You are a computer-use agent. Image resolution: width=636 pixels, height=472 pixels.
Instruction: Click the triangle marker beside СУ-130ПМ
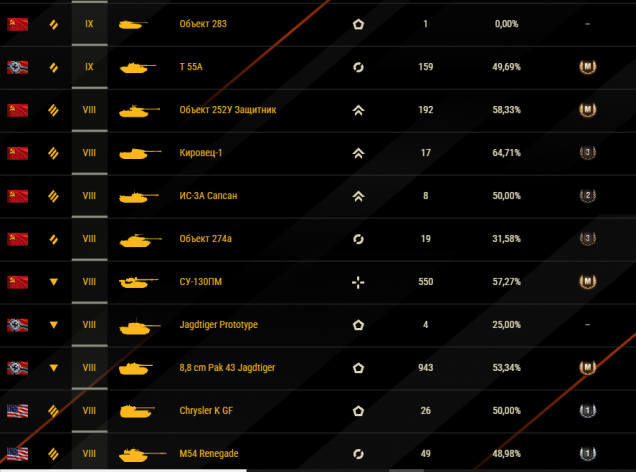pyautogui.click(x=54, y=282)
